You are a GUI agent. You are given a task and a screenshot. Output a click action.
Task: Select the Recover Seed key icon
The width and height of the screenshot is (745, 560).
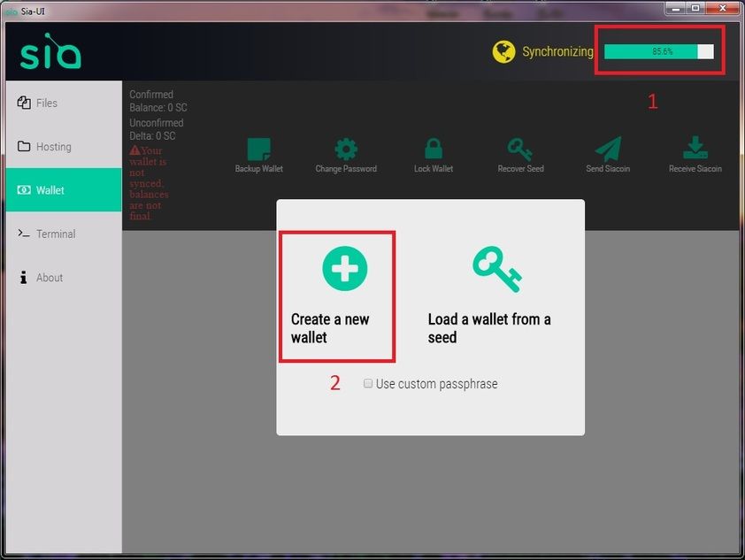click(x=519, y=150)
